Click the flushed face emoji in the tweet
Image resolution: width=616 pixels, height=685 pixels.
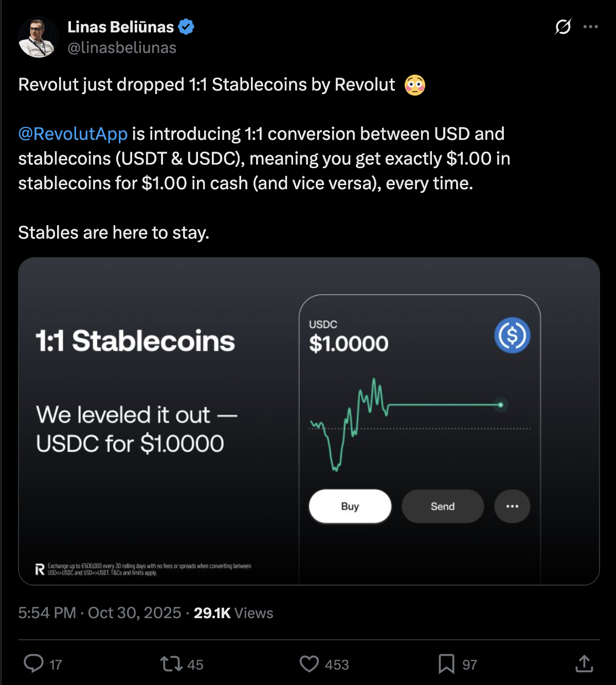tap(414, 84)
